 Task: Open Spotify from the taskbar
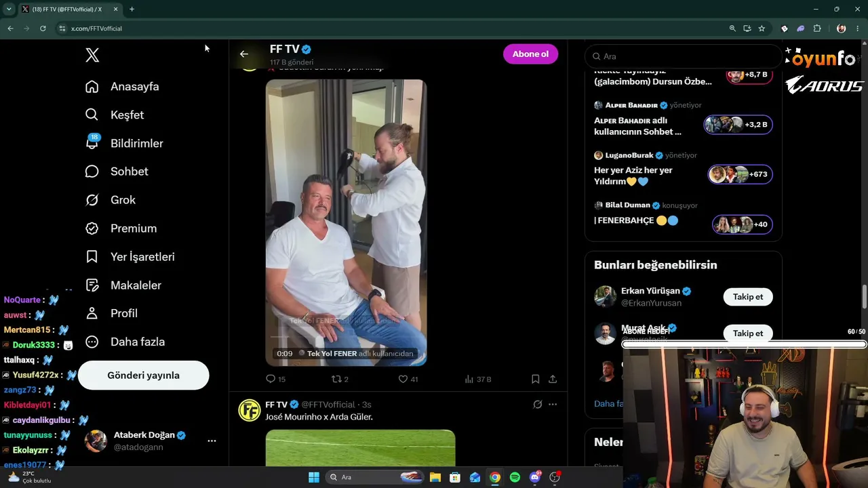pyautogui.click(x=515, y=477)
